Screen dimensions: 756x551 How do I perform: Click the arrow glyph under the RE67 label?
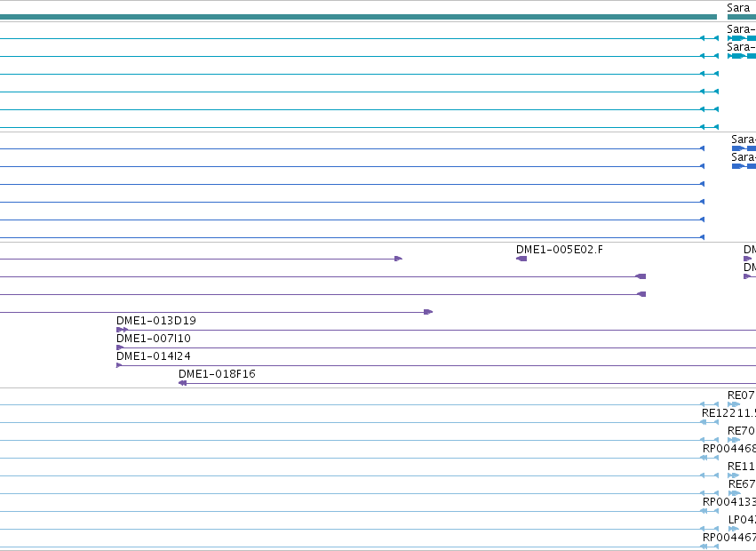click(x=735, y=493)
